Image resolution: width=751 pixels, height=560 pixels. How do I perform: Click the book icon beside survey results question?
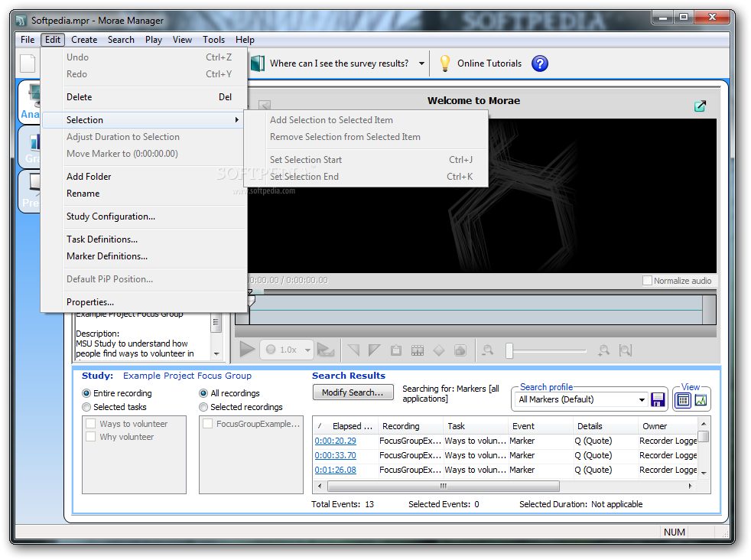pos(258,63)
